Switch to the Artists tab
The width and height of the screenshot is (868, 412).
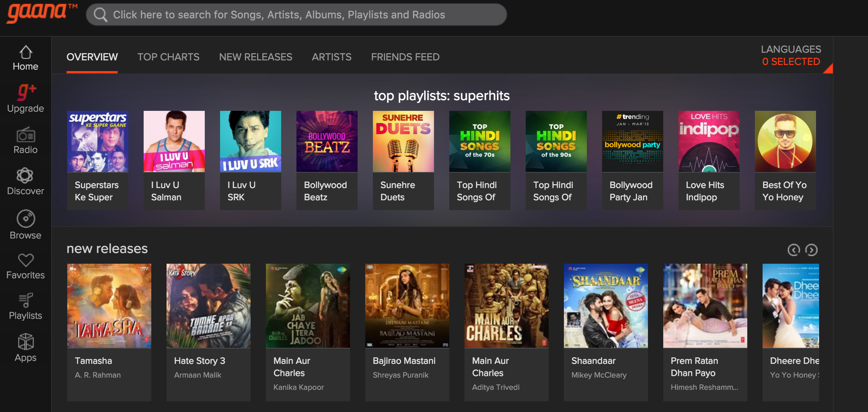point(331,57)
